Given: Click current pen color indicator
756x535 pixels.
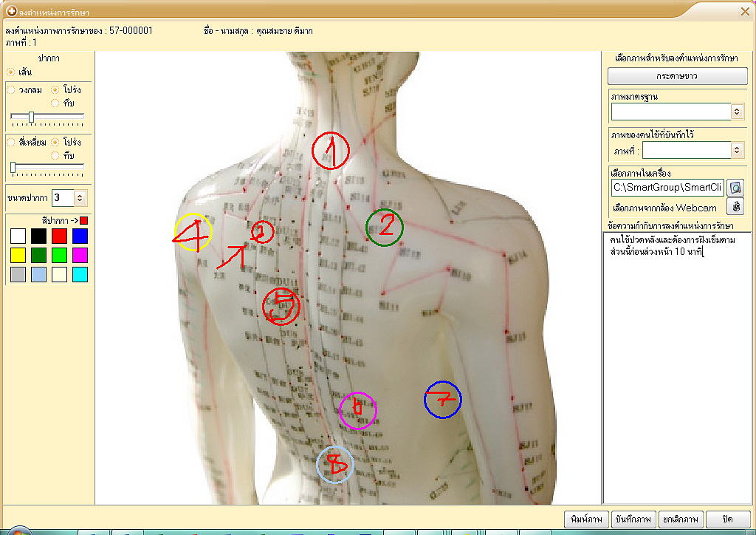Looking at the screenshot, I should coord(84,220).
